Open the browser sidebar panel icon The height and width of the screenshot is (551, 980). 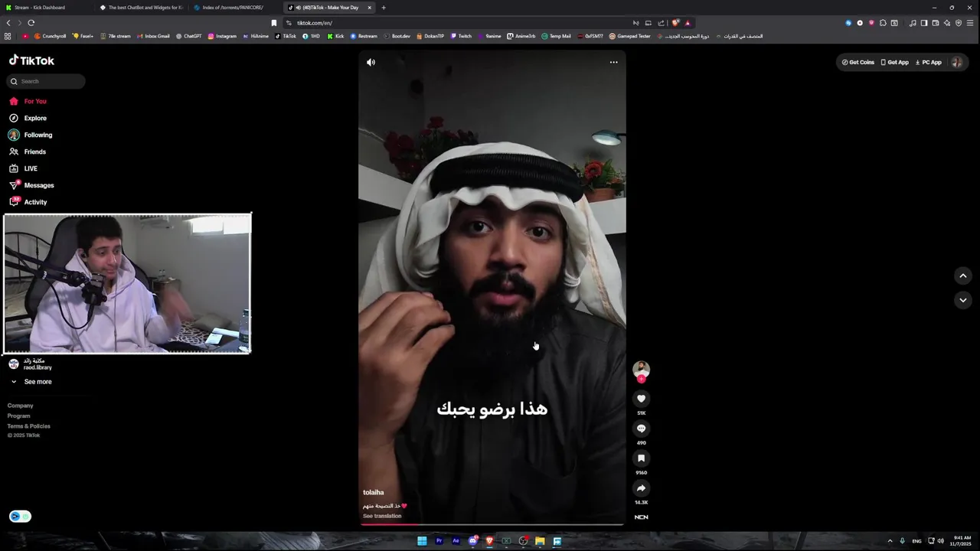coord(924,23)
